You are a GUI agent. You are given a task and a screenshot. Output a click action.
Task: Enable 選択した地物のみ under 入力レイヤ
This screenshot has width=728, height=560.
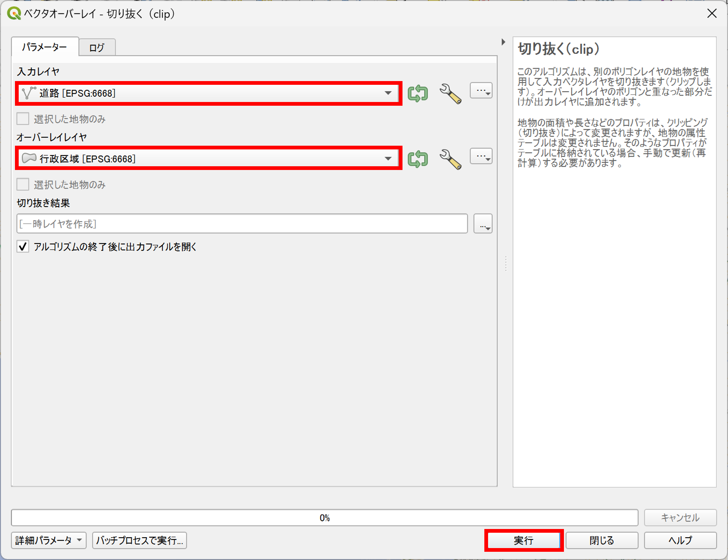(23, 119)
